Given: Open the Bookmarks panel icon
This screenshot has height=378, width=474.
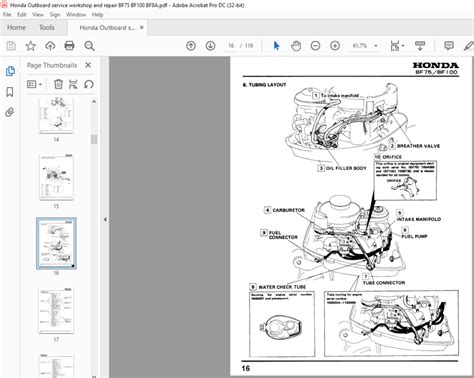Looking at the screenshot, I should click(10, 92).
